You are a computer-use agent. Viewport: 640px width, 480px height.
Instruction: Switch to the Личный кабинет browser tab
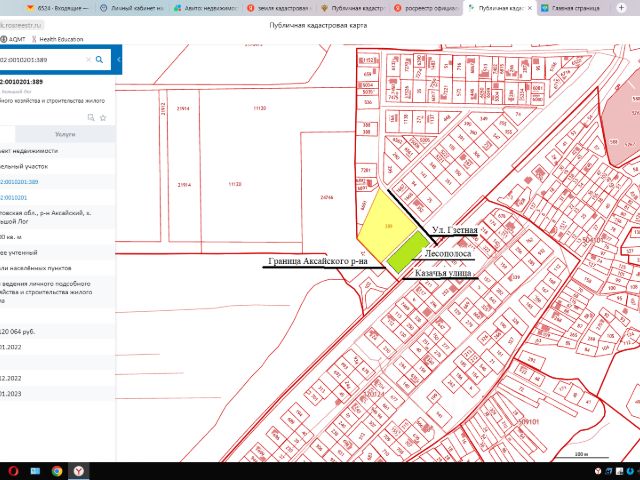coord(132,7)
